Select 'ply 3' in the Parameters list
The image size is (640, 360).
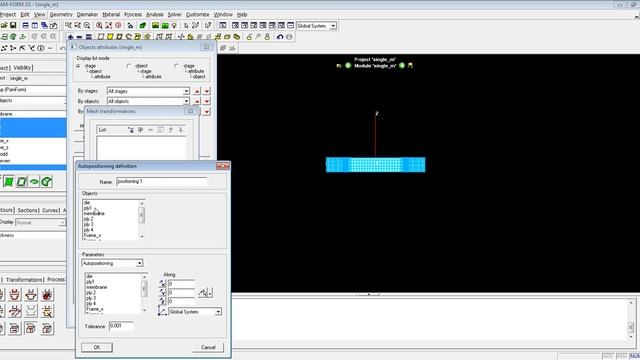91,298
